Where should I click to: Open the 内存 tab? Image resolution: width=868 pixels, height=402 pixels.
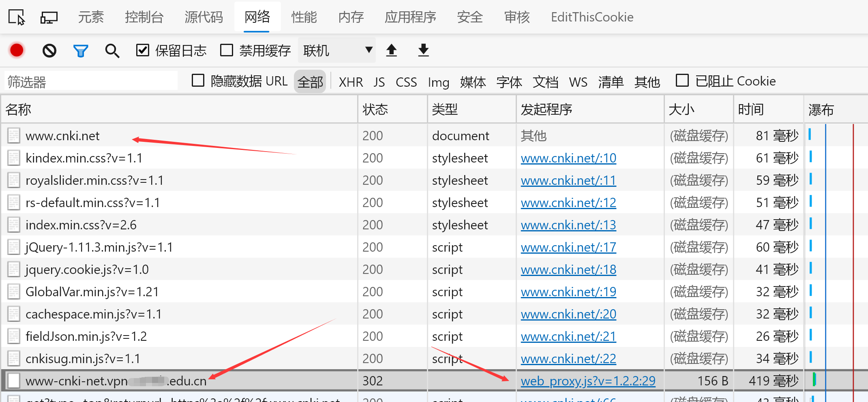(x=351, y=17)
